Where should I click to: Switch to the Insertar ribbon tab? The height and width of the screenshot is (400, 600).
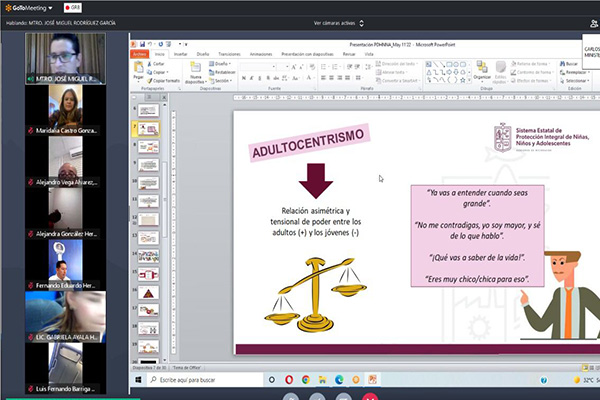180,54
